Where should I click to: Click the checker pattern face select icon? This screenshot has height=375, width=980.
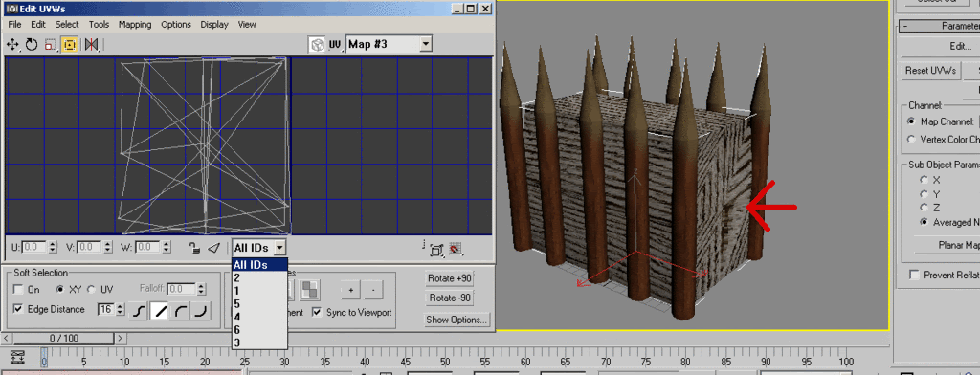click(308, 289)
